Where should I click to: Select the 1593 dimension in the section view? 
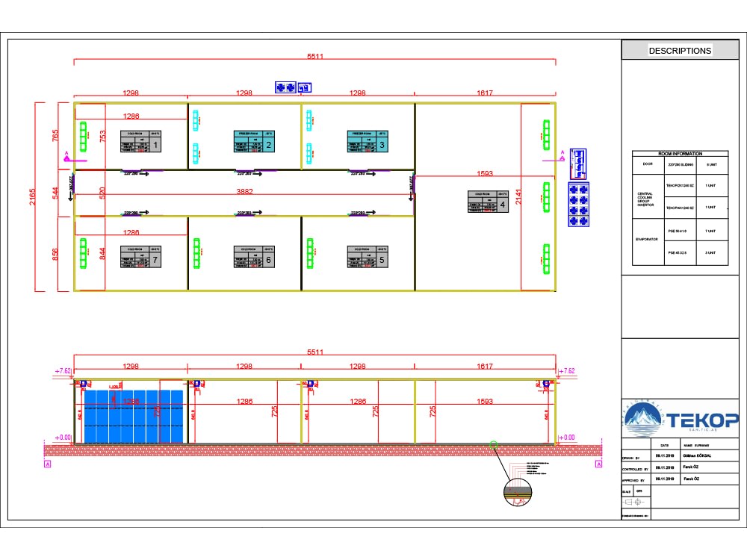pyautogui.click(x=485, y=402)
